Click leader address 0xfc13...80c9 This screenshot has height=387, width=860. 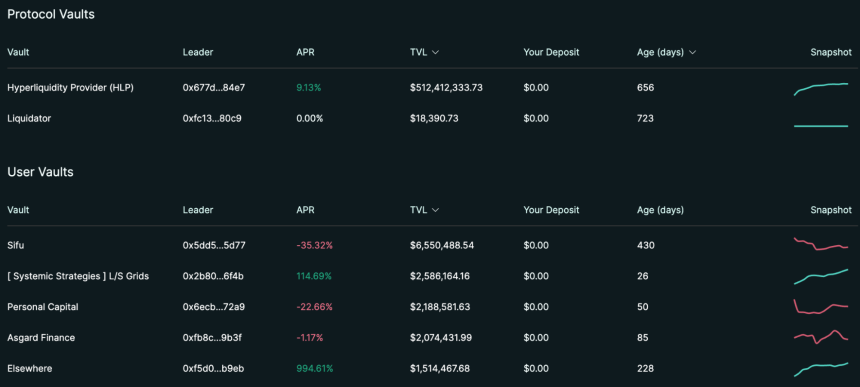coord(212,118)
